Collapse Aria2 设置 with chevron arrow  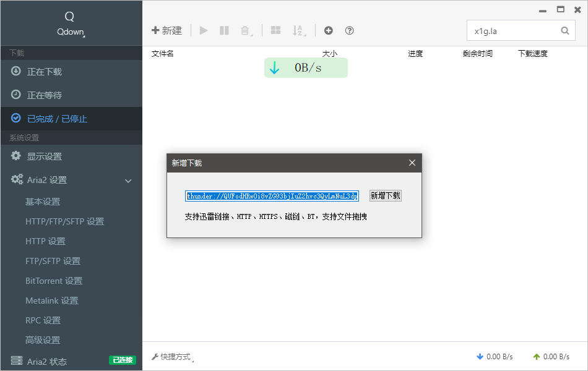(128, 181)
